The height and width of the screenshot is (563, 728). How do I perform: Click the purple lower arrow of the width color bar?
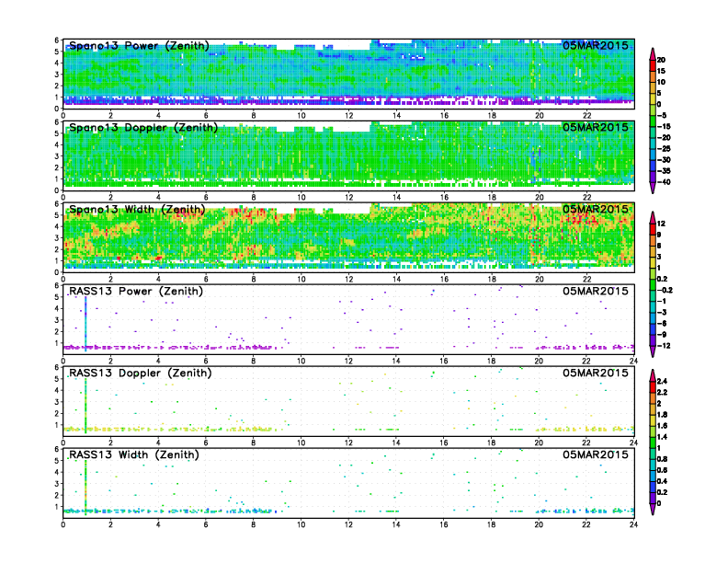click(x=653, y=509)
